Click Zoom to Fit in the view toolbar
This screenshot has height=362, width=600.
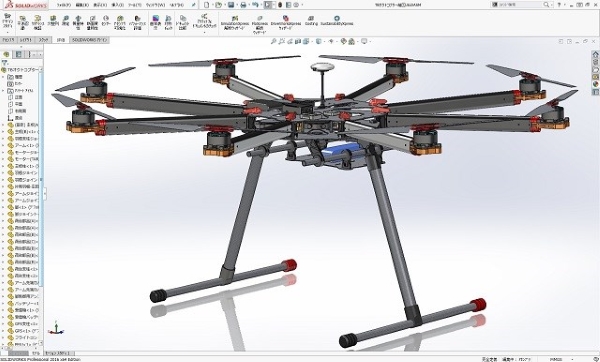click(273, 41)
